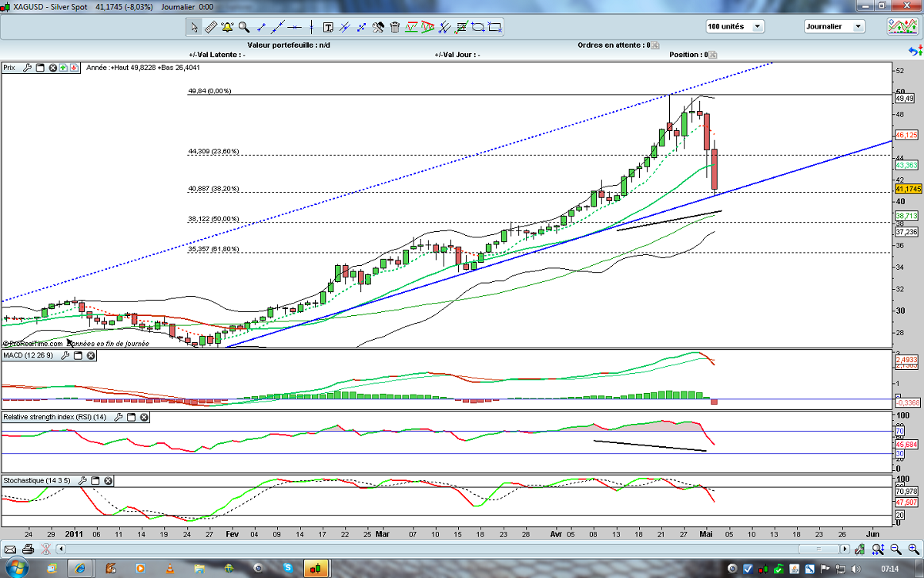Viewport: 924px width, 578px height.
Task: Open VLC cone icon in taskbar
Action: click(x=169, y=570)
